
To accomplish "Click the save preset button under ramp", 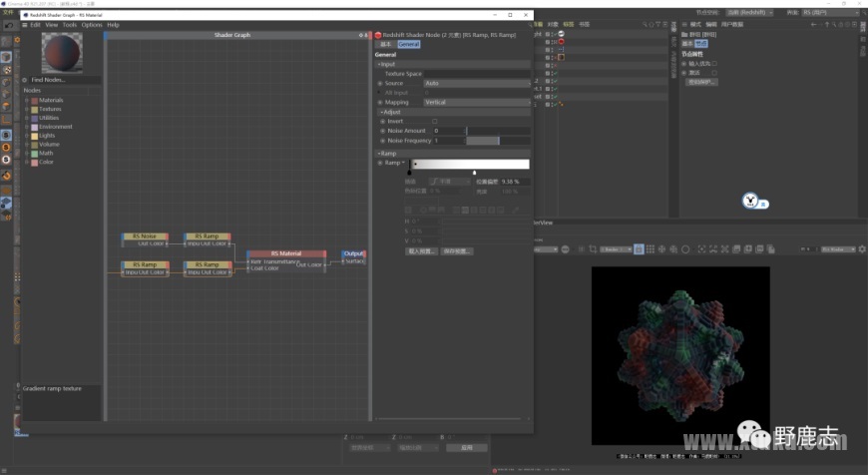I will pos(457,251).
